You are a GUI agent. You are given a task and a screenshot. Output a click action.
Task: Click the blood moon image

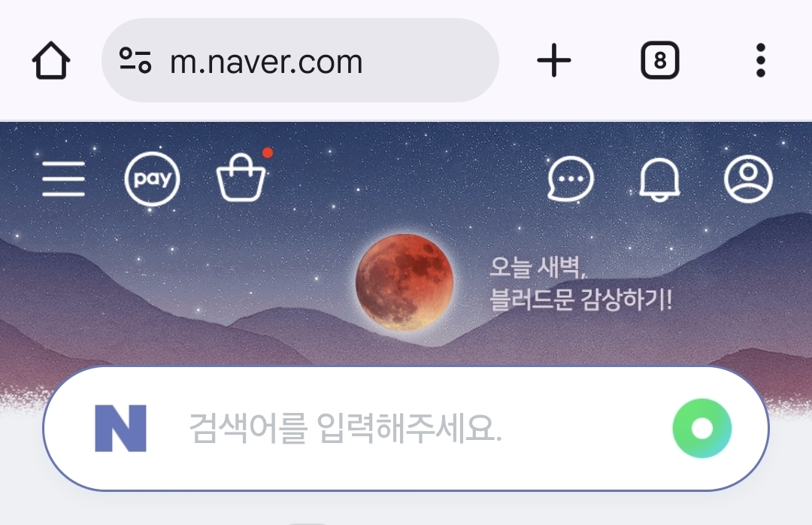click(x=404, y=283)
